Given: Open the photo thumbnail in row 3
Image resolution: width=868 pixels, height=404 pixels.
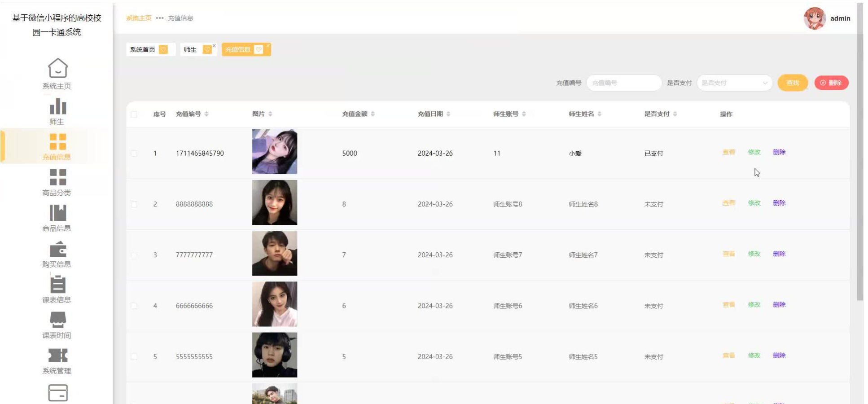Looking at the screenshot, I should pyautogui.click(x=275, y=253).
